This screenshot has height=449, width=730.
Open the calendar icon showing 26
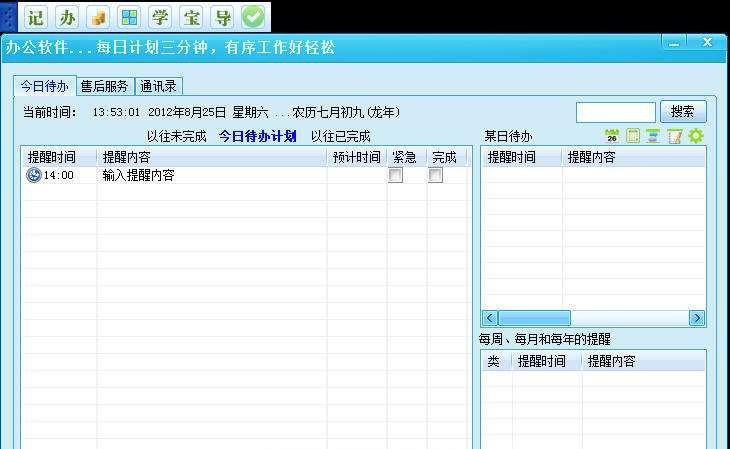coord(612,136)
